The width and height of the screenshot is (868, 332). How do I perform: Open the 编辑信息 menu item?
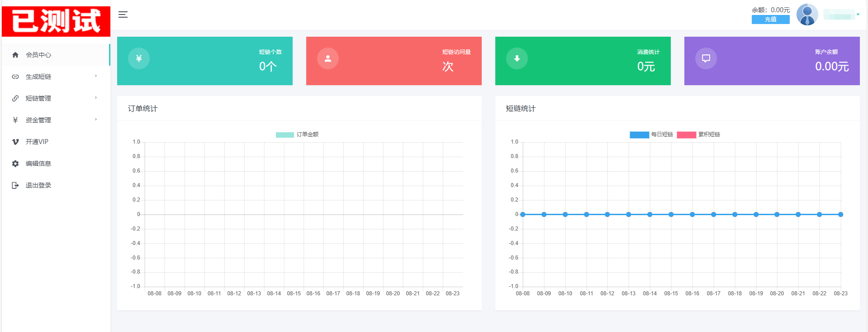[56, 164]
